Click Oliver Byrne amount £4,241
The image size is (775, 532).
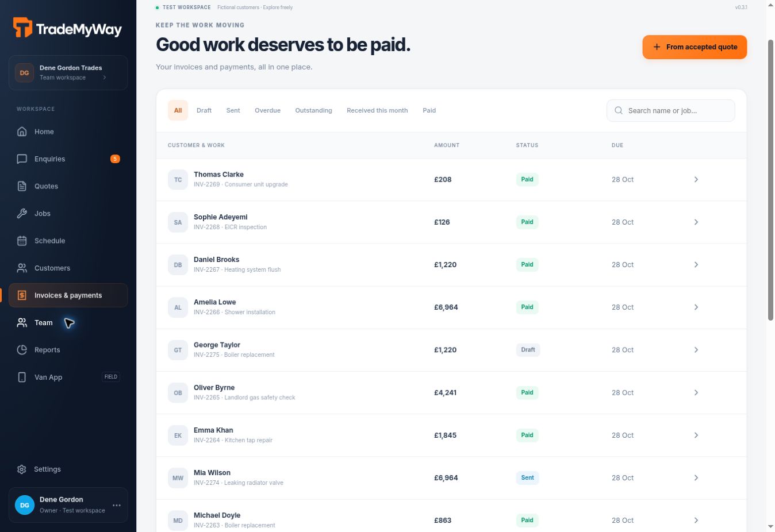445,393
